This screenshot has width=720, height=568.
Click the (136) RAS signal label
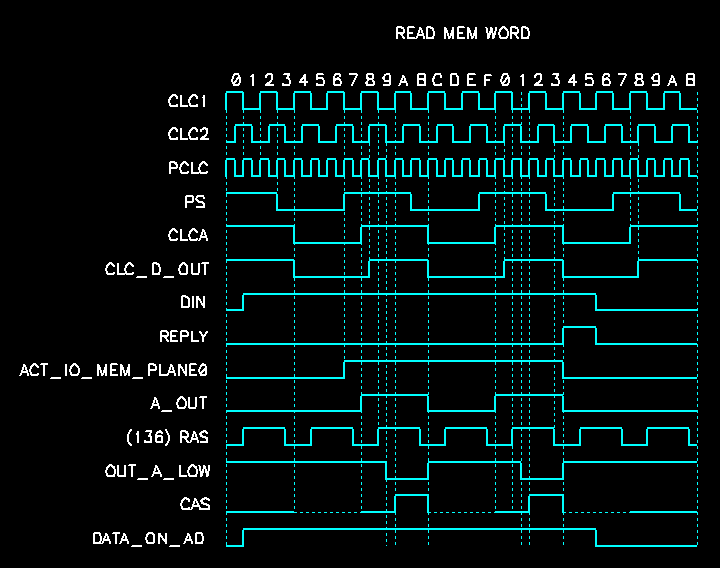167,437
